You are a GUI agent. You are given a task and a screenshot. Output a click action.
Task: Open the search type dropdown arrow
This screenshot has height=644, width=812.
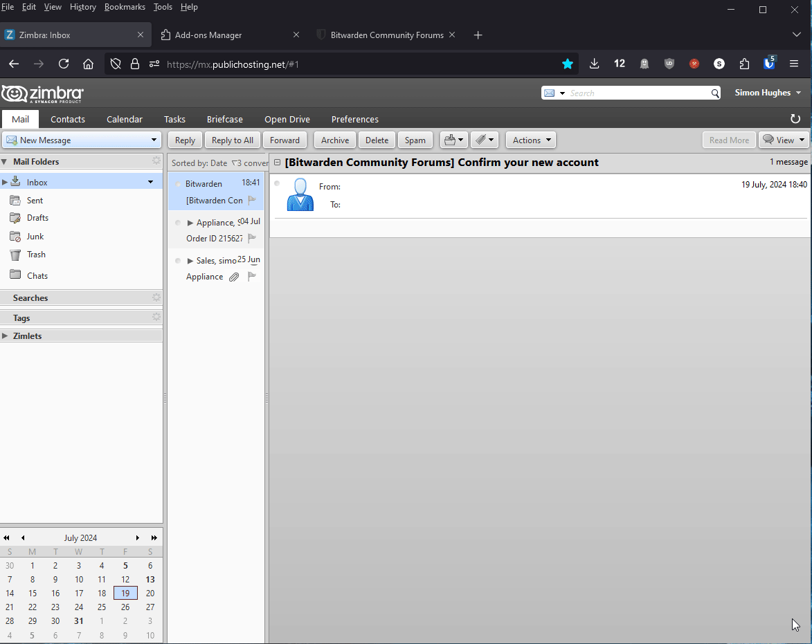(562, 93)
